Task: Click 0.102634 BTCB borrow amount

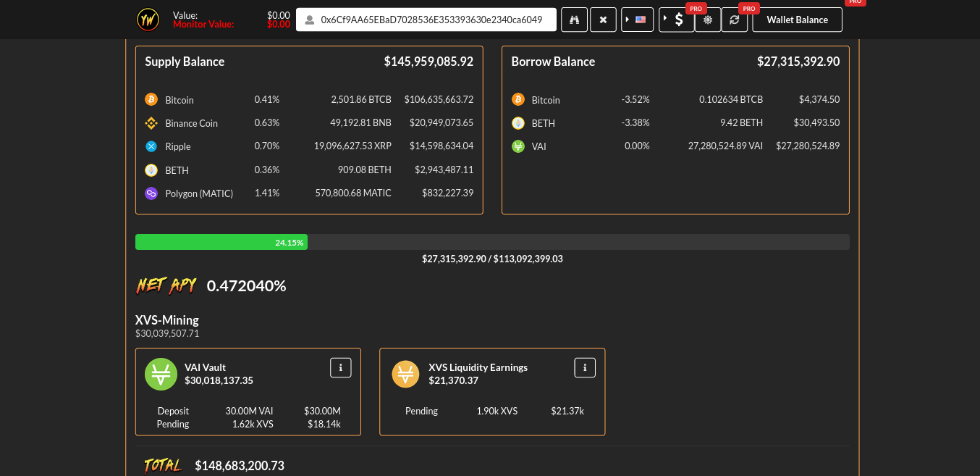Action: pos(731,99)
